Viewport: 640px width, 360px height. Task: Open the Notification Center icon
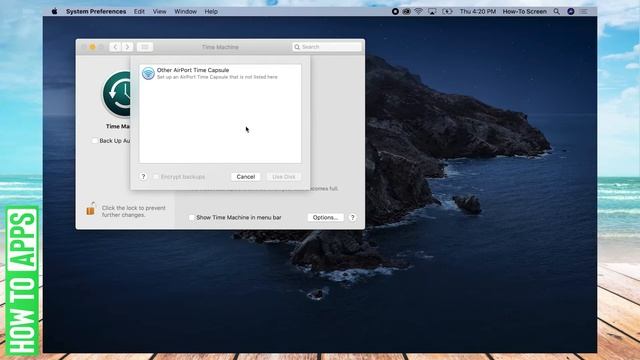point(584,11)
